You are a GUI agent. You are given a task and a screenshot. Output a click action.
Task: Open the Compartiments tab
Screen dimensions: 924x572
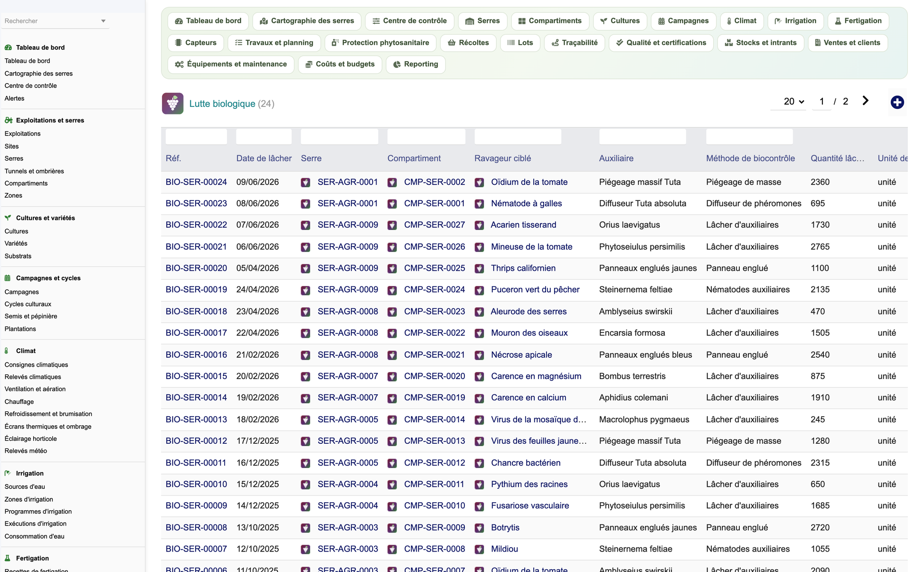pyautogui.click(x=550, y=21)
